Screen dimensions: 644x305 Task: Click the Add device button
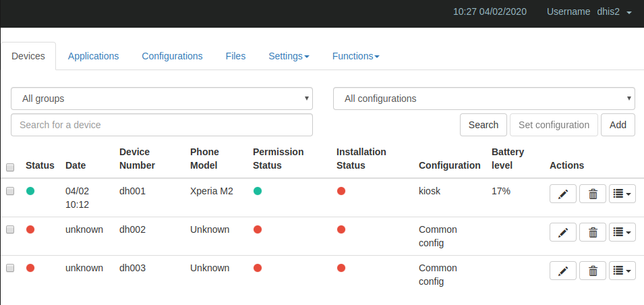(618, 125)
